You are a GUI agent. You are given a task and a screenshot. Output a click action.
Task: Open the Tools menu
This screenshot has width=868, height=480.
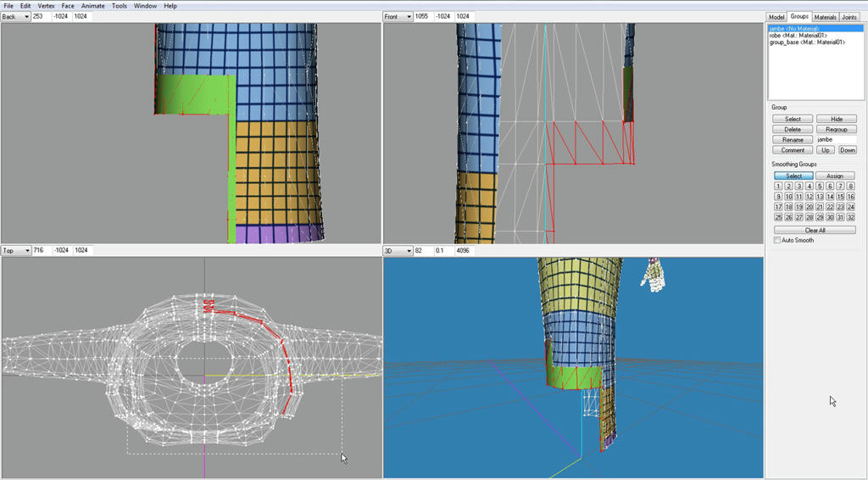click(x=119, y=6)
